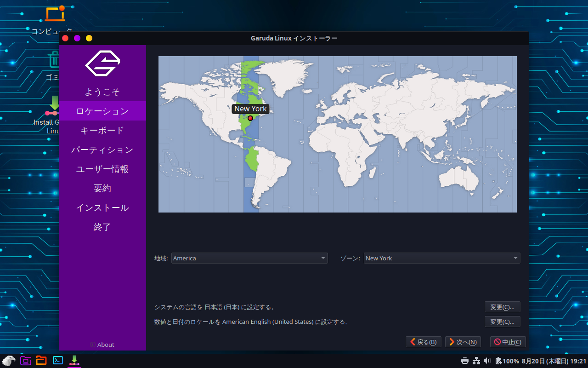Click the printer tray icon
This screenshot has width=588, height=368.
(465, 361)
